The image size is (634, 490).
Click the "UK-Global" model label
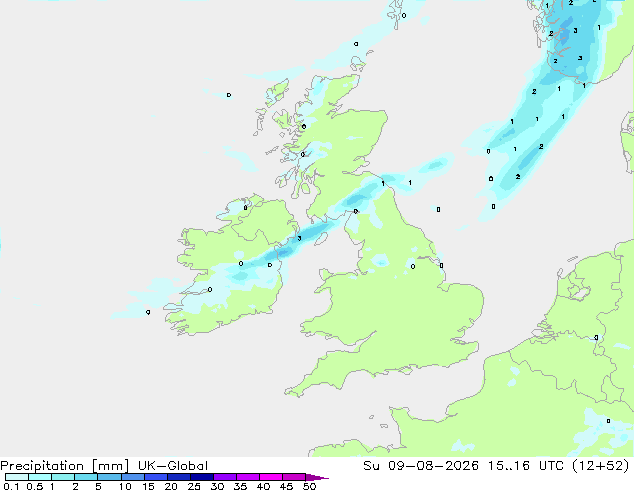tap(173, 466)
